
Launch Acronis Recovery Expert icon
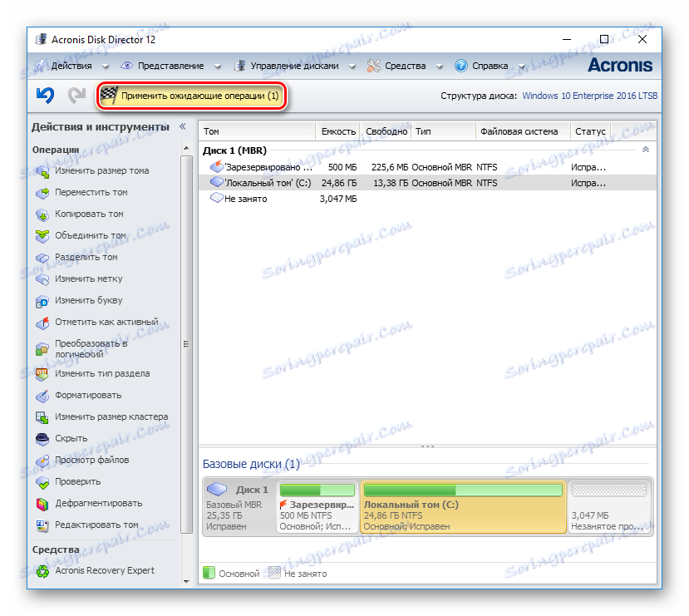point(42,571)
